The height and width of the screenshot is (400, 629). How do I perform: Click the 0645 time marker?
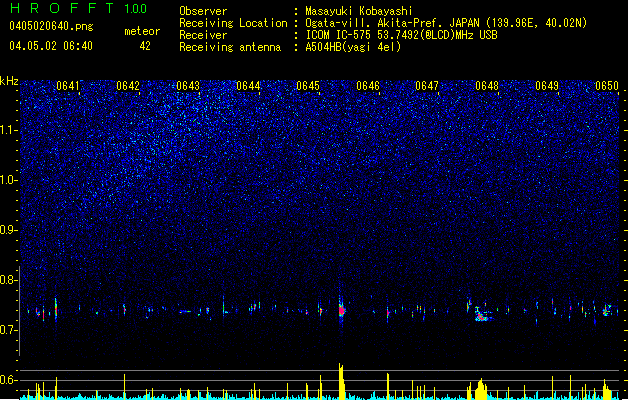click(x=308, y=86)
